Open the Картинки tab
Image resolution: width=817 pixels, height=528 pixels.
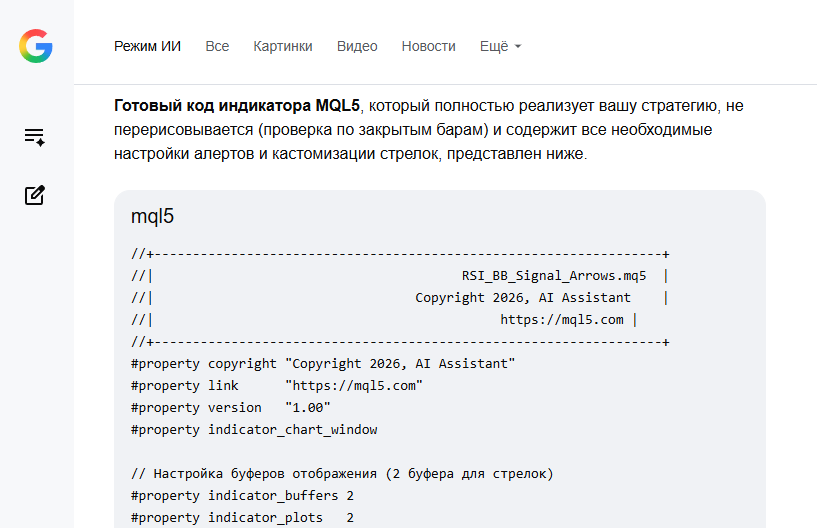[x=283, y=46]
